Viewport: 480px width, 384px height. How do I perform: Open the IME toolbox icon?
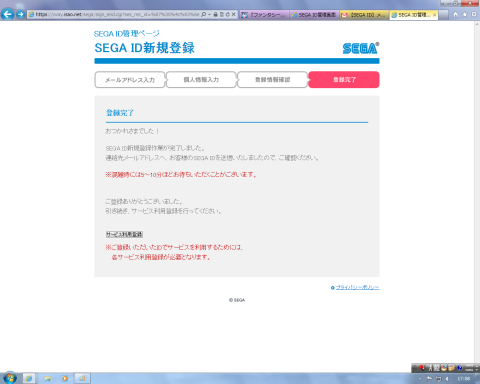452,368
